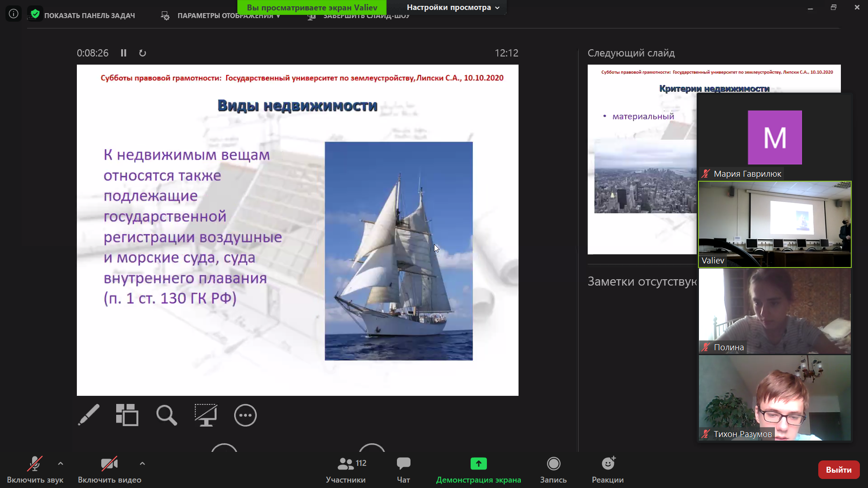Leave the meeting with Выйти
868x488 pixels.
[839, 470]
